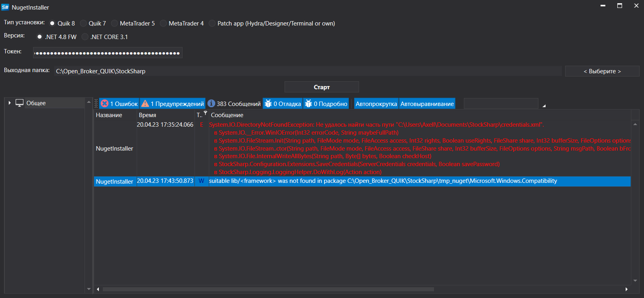The image size is (644, 298).
Task: Choose the .NET CORE 3.1 version
Action: [85, 37]
